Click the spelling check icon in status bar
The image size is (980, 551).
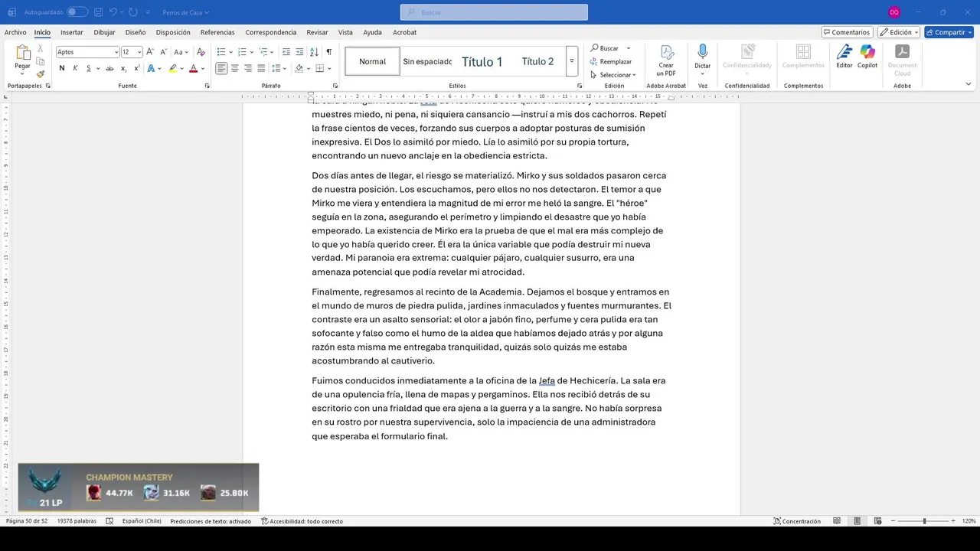[x=109, y=521]
